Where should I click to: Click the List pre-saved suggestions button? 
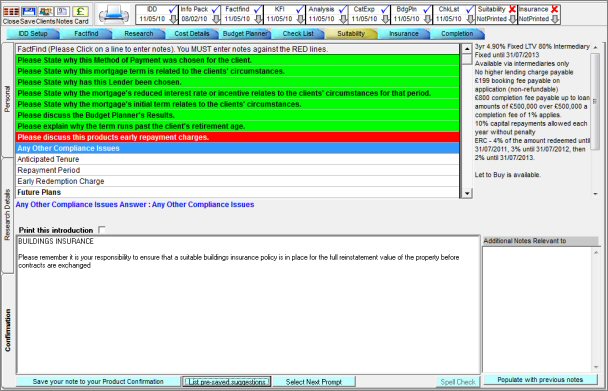pos(226,382)
